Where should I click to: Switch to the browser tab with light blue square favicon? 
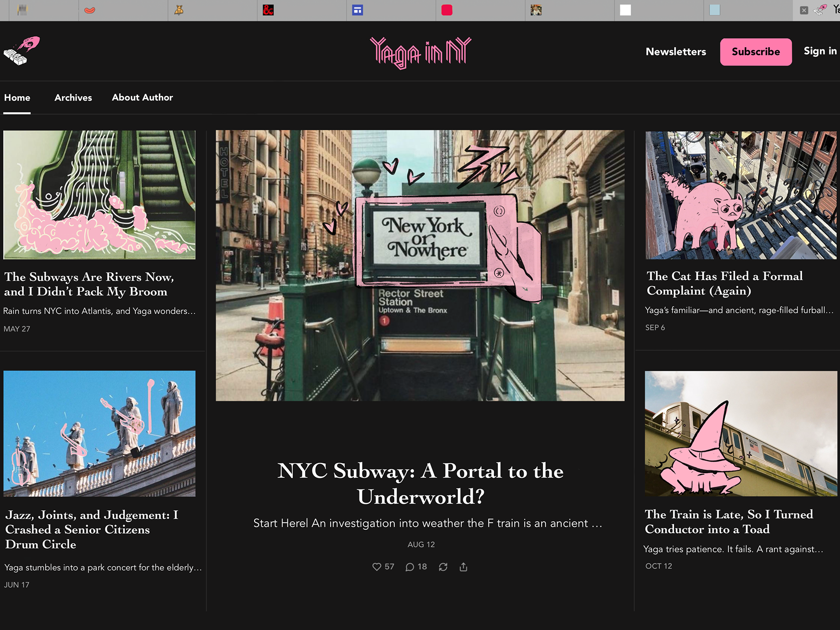715,10
